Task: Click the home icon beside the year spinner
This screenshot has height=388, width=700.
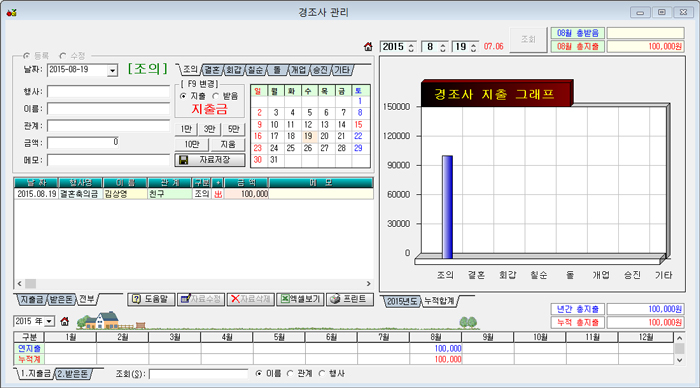Action: [368, 46]
